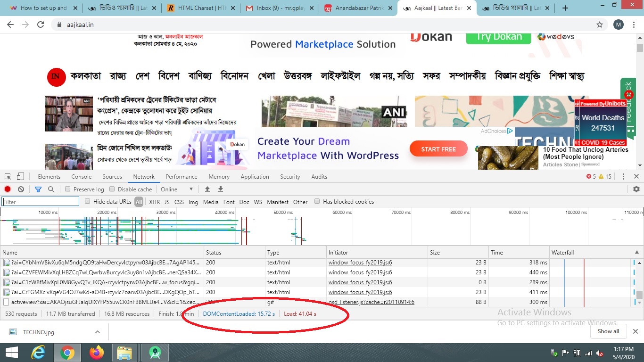644x362 pixels.
Task: Filter requests by XHR type
Action: [x=154, y=202]
